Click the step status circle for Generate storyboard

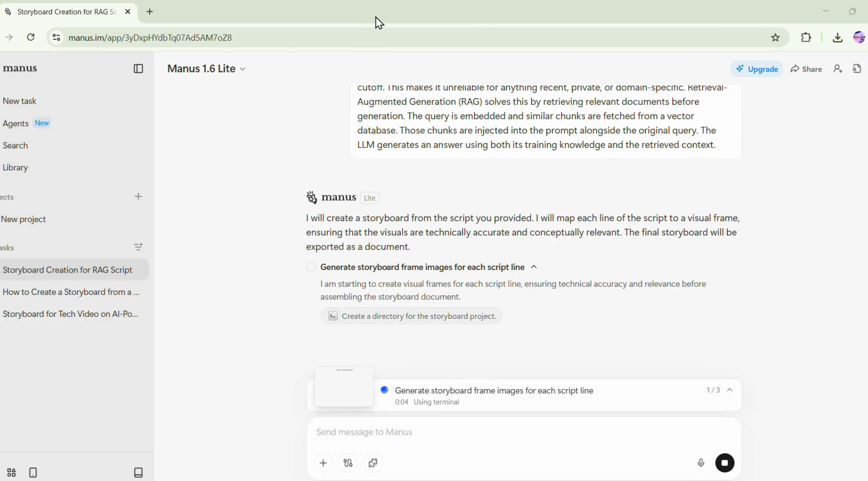pos(311,267)
